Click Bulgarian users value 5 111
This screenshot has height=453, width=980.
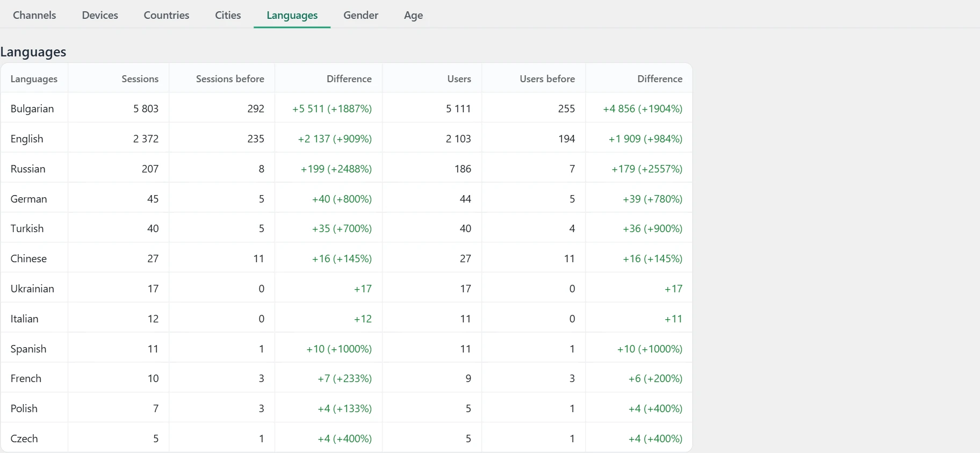[x=458, y=109]
